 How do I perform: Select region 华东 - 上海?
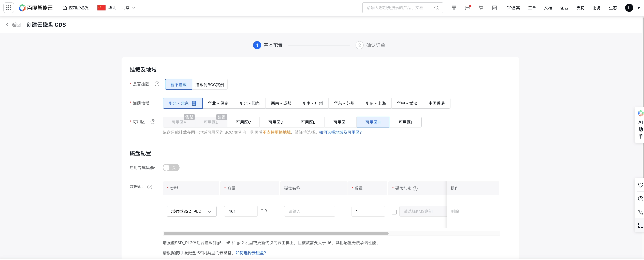(375, 103)
